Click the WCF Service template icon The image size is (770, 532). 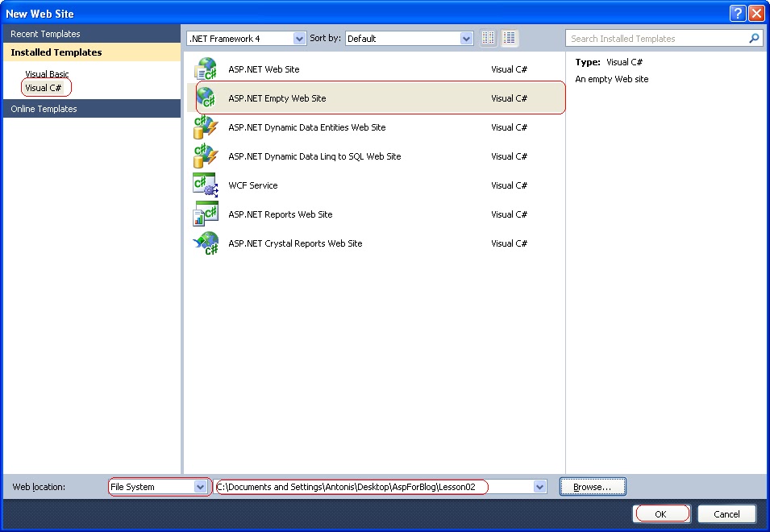206,185
